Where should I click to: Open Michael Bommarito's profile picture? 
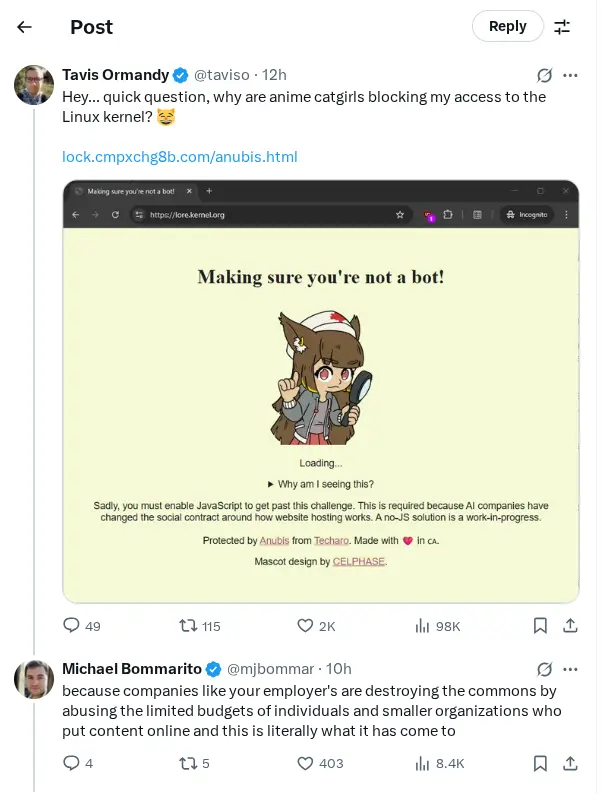34,679
